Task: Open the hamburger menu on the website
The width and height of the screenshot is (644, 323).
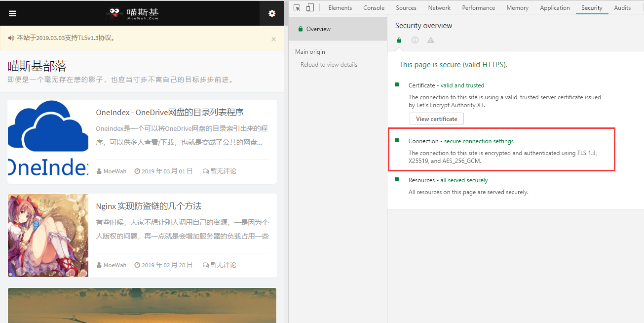Action: (12, 13)
